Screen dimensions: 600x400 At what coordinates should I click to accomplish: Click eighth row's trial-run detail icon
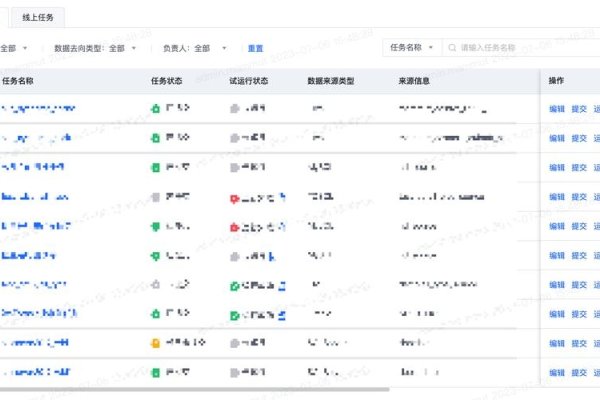click(x=282, y=316)
